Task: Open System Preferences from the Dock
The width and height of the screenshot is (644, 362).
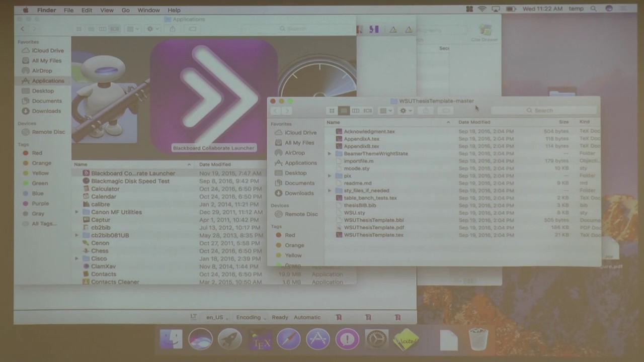Action: [376, 339]
